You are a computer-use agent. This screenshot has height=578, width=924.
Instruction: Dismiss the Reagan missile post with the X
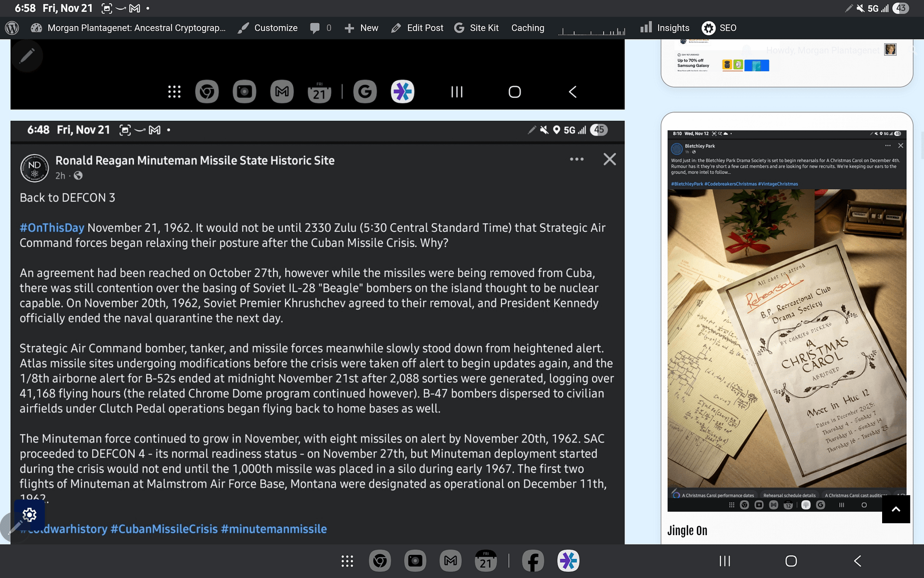(609, 159)
